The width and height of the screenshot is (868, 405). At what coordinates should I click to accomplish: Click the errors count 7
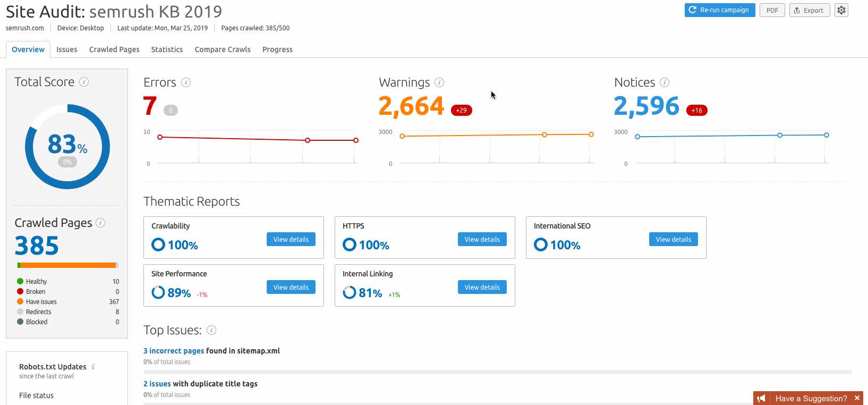(150, 106)
